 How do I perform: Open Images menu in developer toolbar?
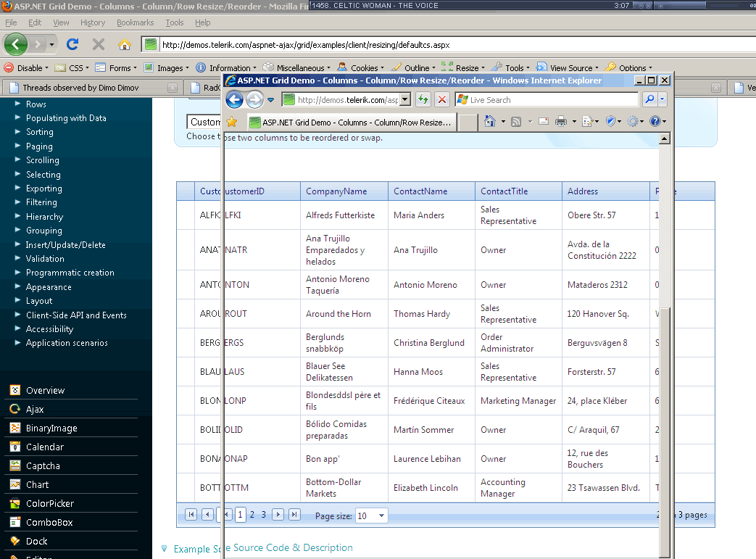(167, 68)
